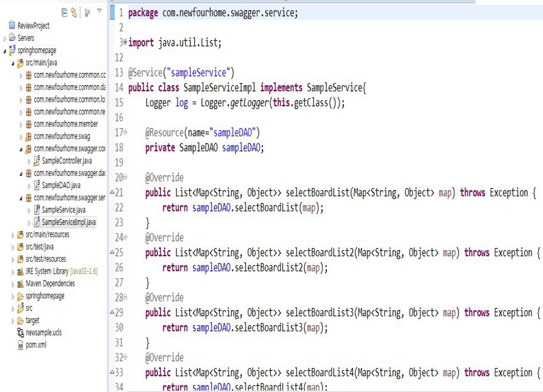Click the newsample.ucls diagram file icon
Screen dimensions: 543x392
[21, 333]
